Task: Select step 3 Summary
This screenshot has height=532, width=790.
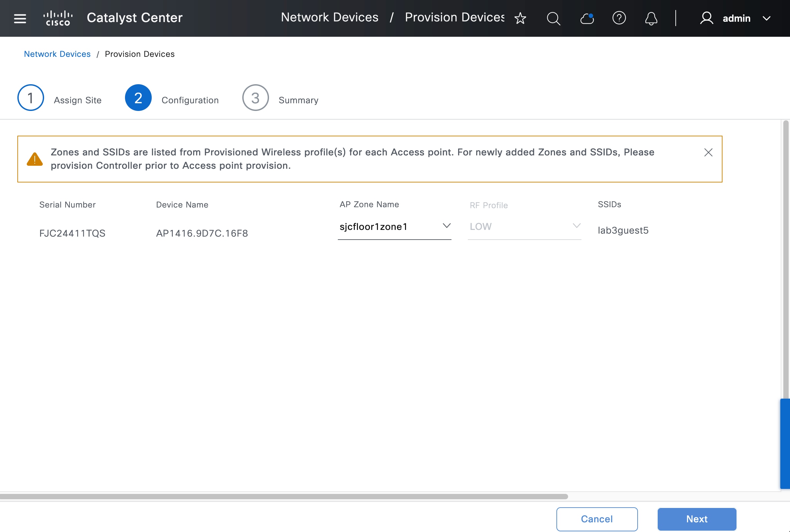Action: point(255,98)
